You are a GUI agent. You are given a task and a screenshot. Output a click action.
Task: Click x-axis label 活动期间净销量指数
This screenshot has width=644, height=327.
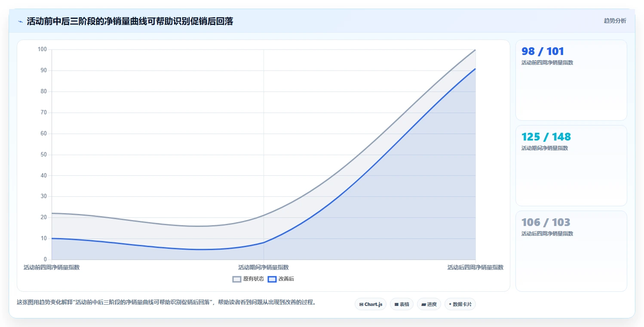(264, 267)
